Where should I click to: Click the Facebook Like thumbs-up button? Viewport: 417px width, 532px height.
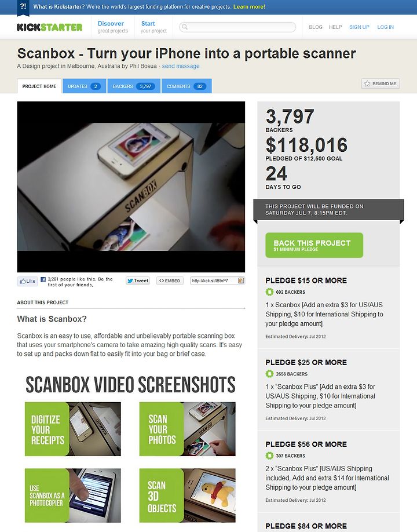click(x=27, y=281)
